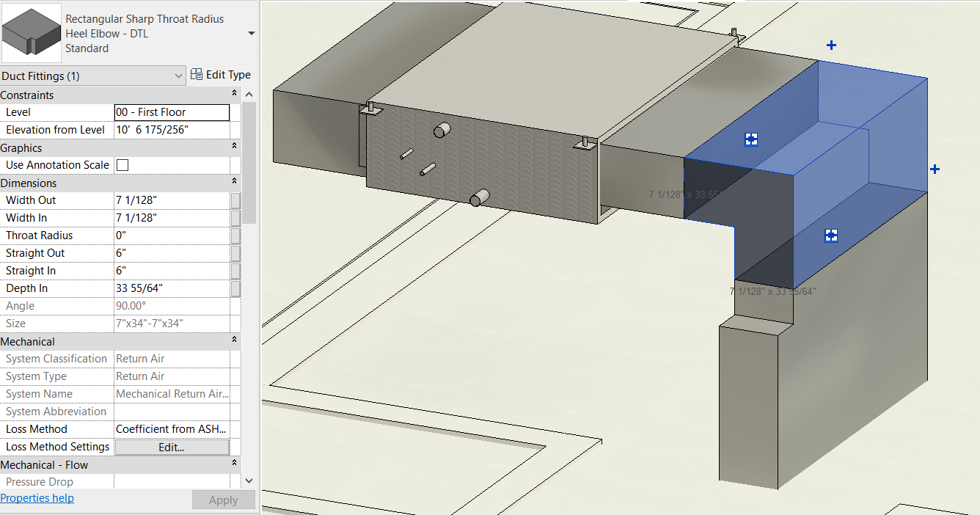Open the Duct Fittings selector dropdown
The height and width of the screenshot is (515, 980).
point(178,74)
